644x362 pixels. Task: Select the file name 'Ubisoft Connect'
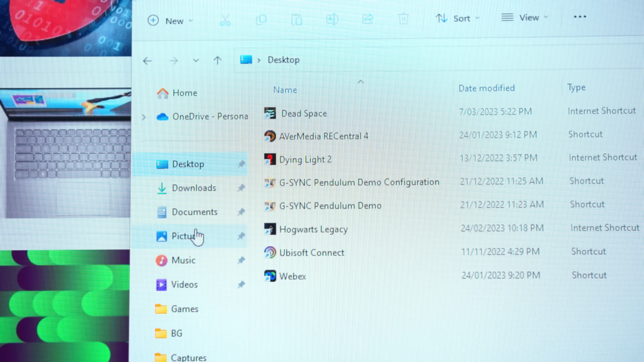[x=312, y=253]
